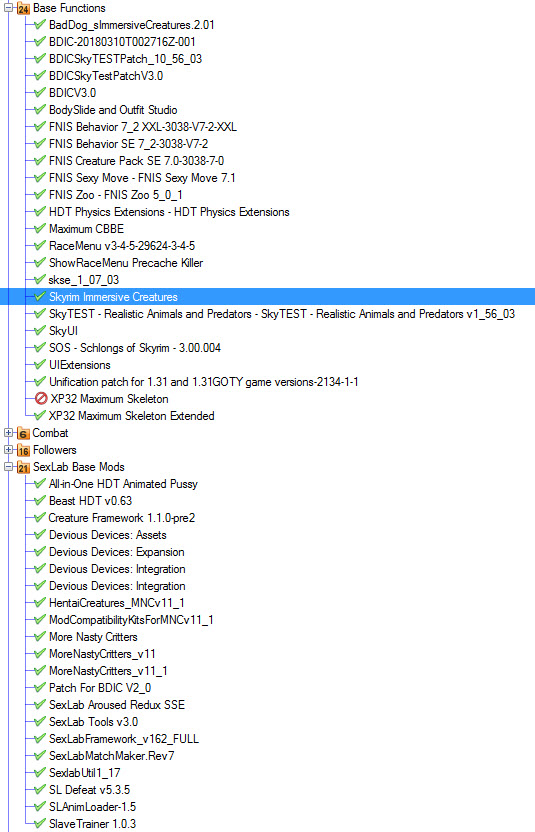Click the green checkmark next to XP32 Maximum Skeleton Extended
535x832 pixels.
[x=40, y=415]
